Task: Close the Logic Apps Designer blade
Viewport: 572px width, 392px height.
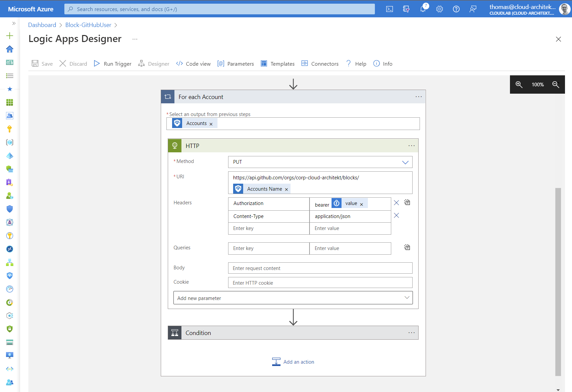Action: click(558, 39)
